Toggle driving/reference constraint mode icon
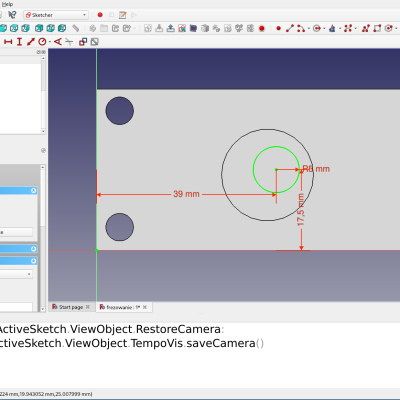This screenshot has height=400, width=400. pyautogui.click(x=83, y=42)
